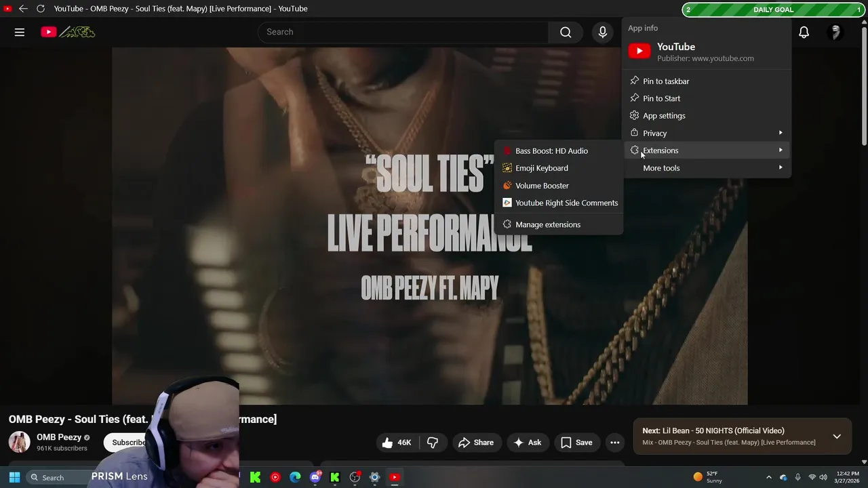Save the video to a playlist
The height and width of the screenshot is (488, 868).
point(576,443)
